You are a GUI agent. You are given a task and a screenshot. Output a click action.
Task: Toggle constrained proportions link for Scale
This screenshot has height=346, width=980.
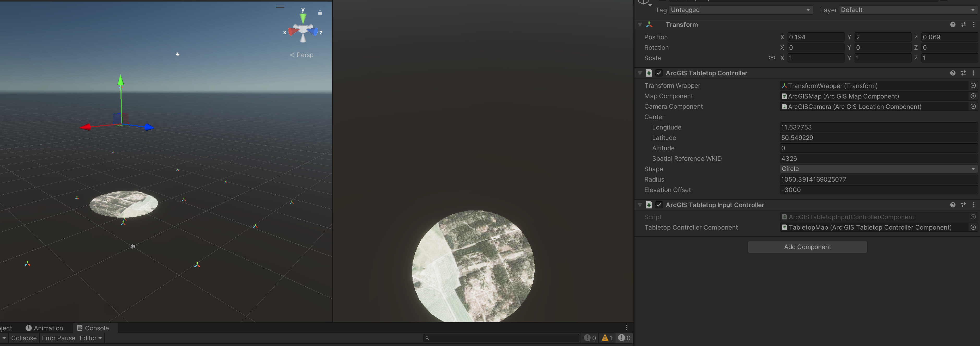(772, 58)
